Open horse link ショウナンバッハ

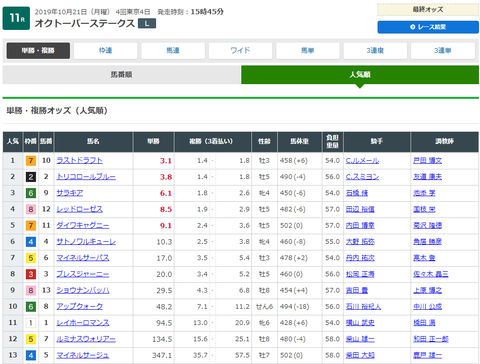click(x=83, y=290)
